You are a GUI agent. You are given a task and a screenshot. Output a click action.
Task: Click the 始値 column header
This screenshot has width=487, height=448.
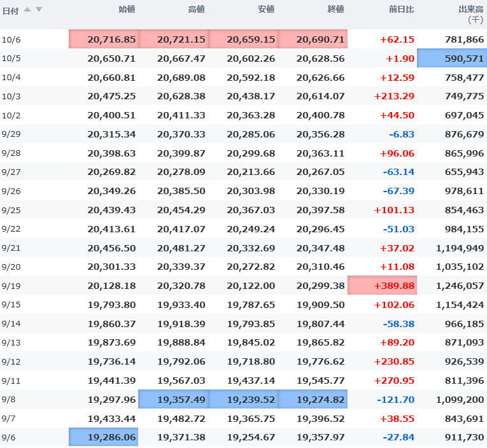point(127,10)
